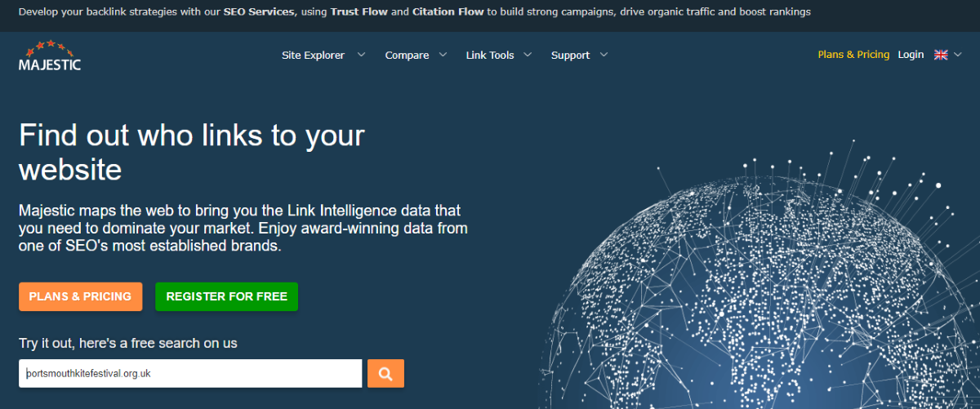Open the Site Explorer menu
The image size is (980, 409).
(x=313, y=56)
